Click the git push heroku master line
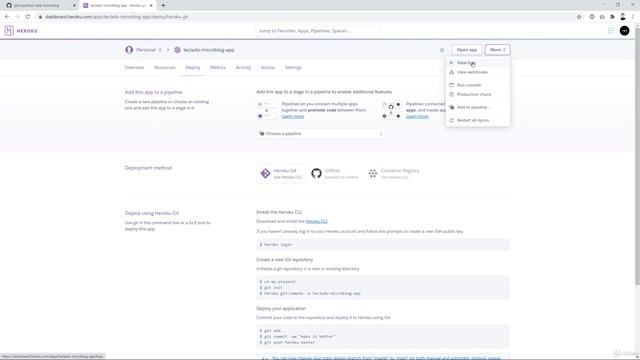This screenshot has width=640, height=360. point(287,342)
